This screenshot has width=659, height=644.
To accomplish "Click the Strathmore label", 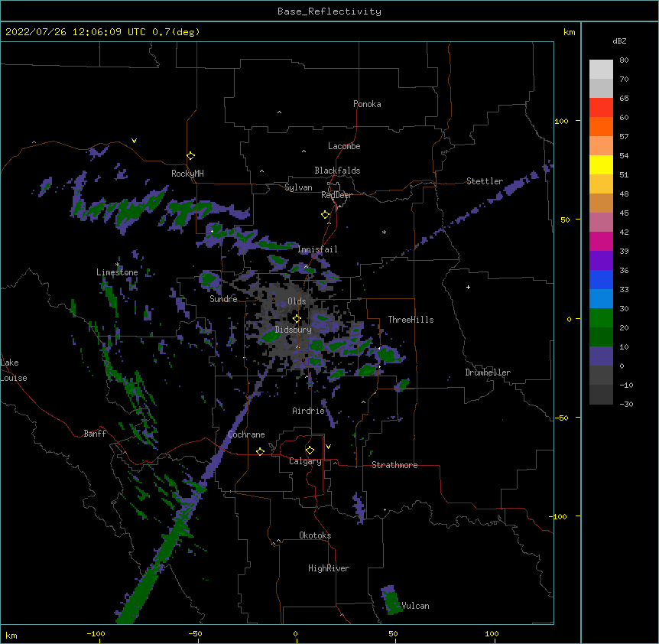I will (x=394, y=465).
